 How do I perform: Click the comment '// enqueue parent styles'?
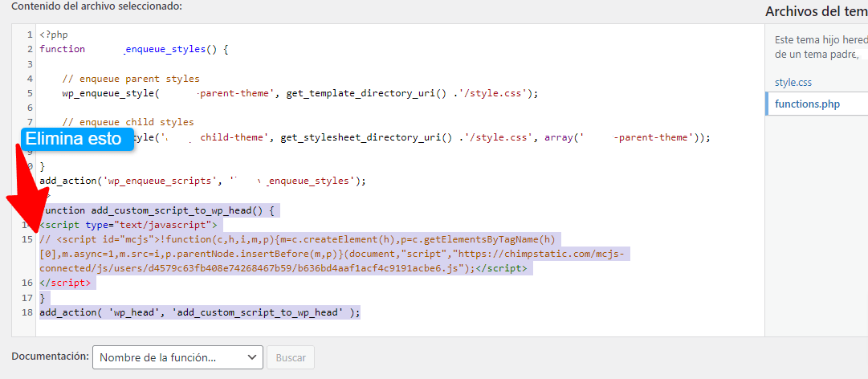[x=131, y=79]
